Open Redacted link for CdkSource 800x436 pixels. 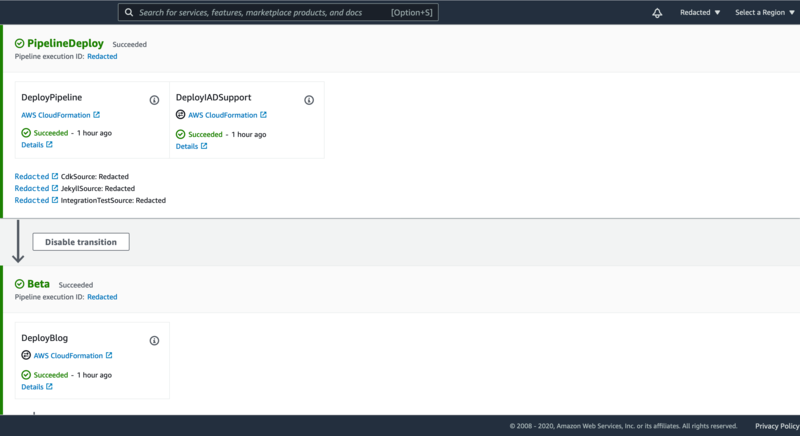pyautogui.click(x=32, y=176)
